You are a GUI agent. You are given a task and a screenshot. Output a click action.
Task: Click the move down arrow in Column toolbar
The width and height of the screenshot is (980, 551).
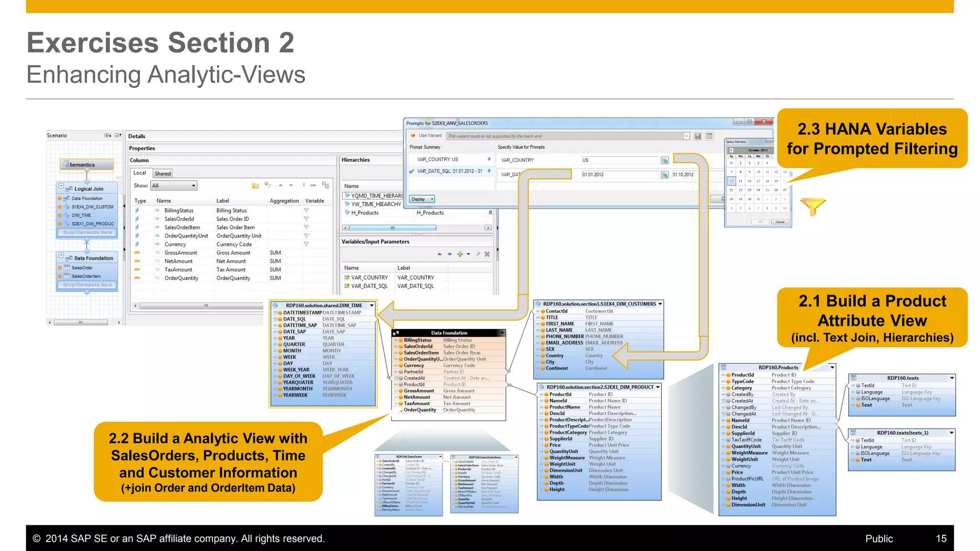[290, 185]
